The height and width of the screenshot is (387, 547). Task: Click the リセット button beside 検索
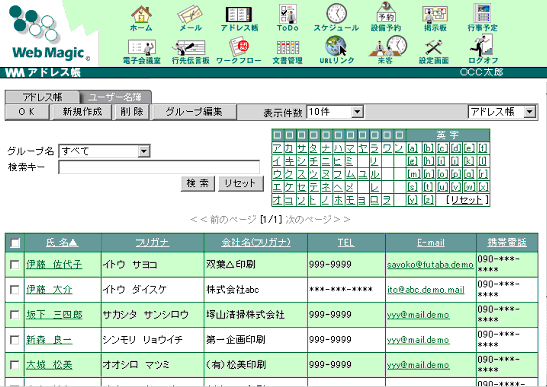point(240,183)
